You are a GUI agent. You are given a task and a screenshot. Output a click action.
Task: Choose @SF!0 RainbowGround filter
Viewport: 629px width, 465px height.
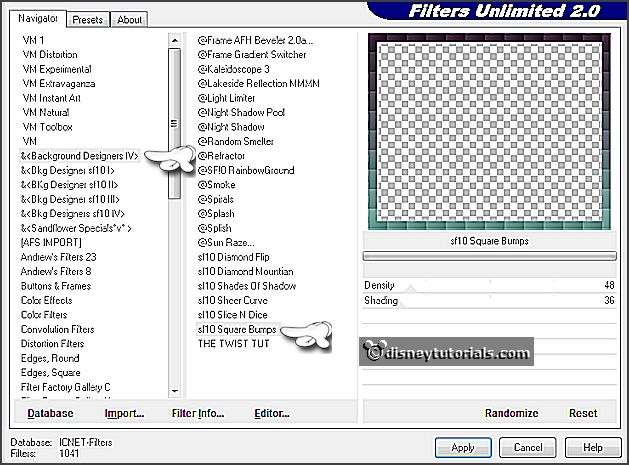(x=246, y=171)
